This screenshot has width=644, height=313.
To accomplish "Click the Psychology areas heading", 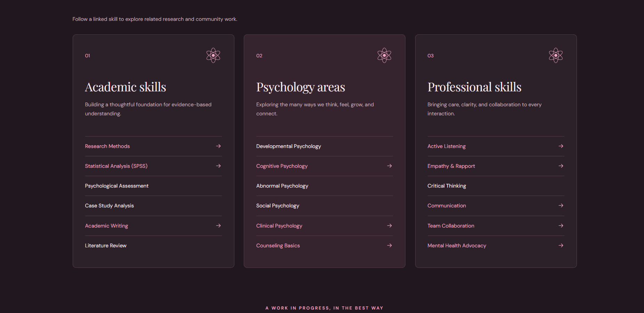I will (301, 87).
